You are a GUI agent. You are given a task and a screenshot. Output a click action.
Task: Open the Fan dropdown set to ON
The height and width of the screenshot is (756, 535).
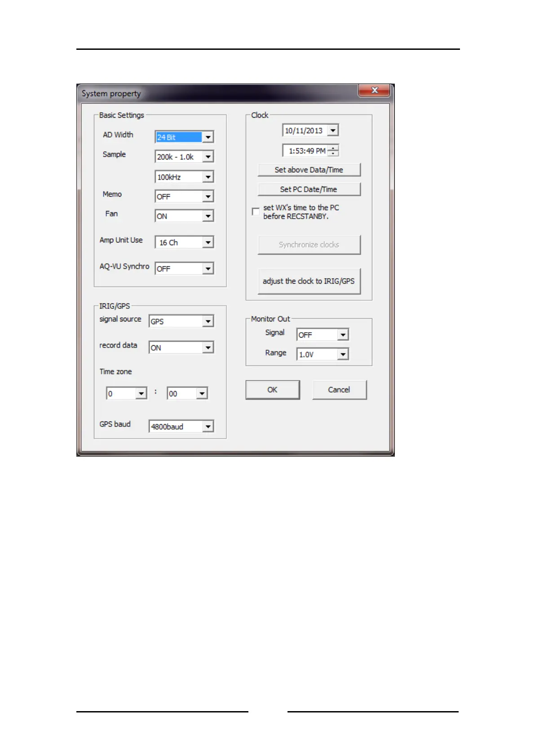click(184, 216)
